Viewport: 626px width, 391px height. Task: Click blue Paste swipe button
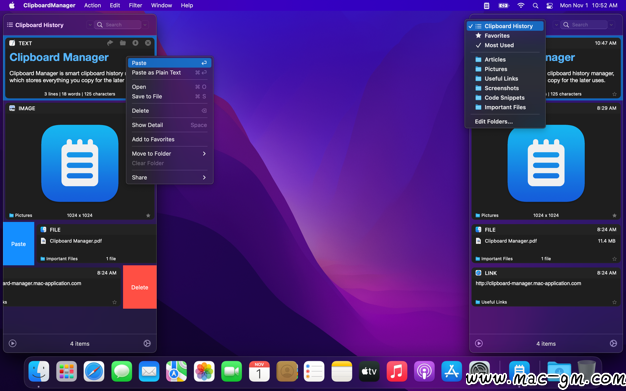[x=18, y=244]
